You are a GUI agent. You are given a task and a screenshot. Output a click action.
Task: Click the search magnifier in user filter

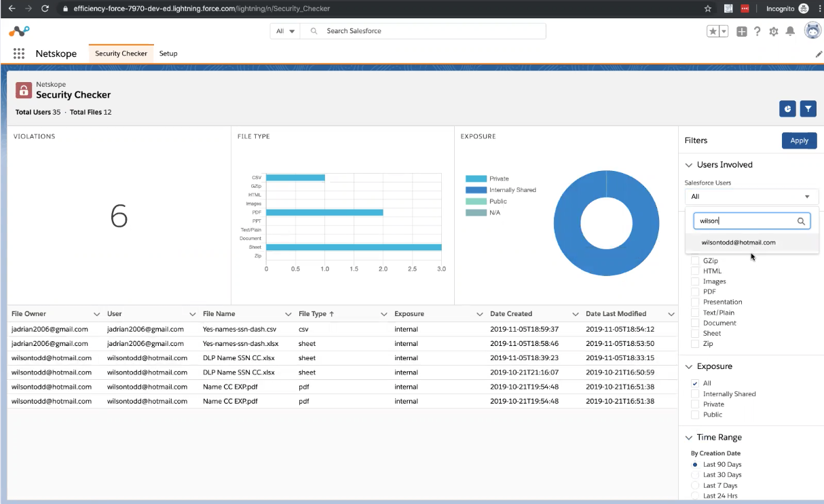pyautogui.click(x=801, y=221)
